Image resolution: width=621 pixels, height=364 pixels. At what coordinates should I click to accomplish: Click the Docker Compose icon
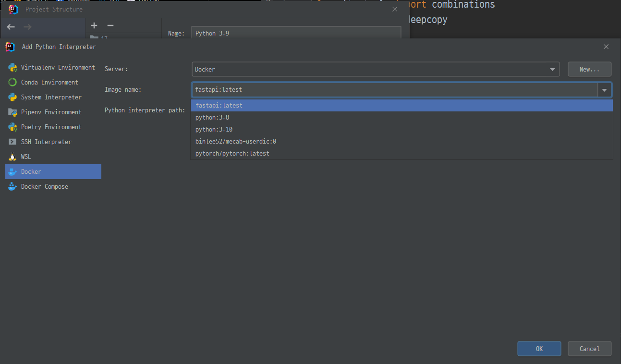pos(12,186)
